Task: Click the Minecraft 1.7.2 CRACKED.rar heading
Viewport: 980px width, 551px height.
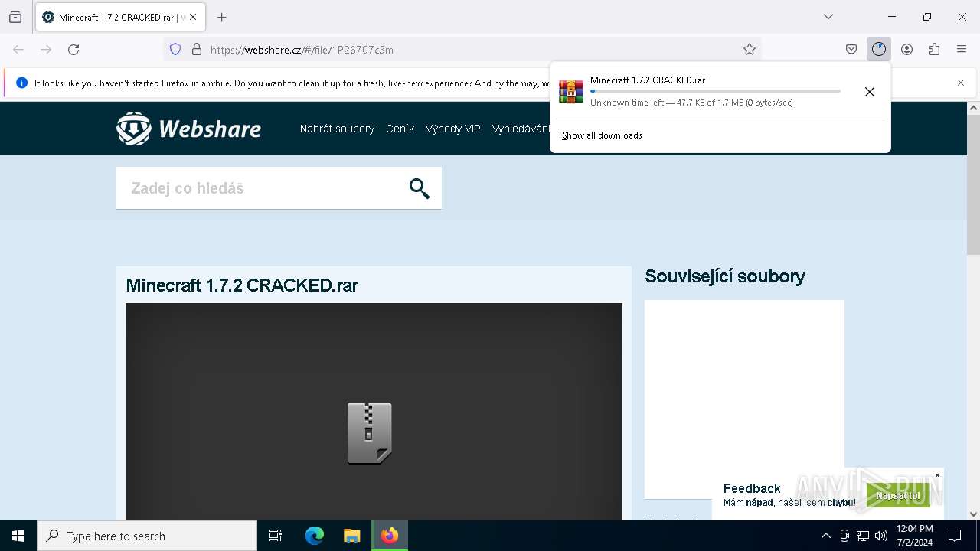Action: pos(242,285)
